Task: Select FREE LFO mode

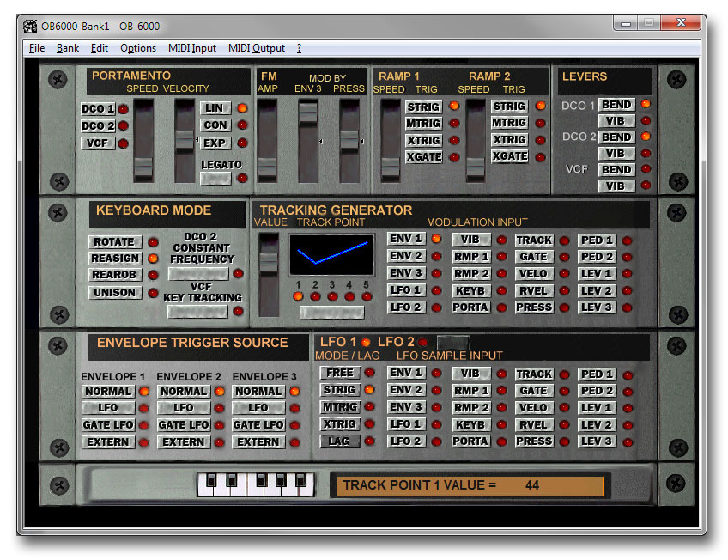Action: [340, 373]
